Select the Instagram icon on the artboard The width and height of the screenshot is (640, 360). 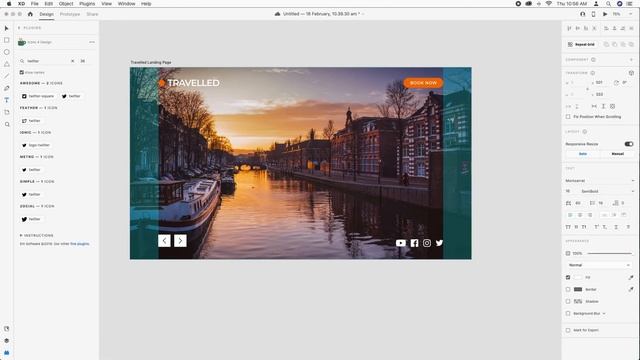pos(427,243)
